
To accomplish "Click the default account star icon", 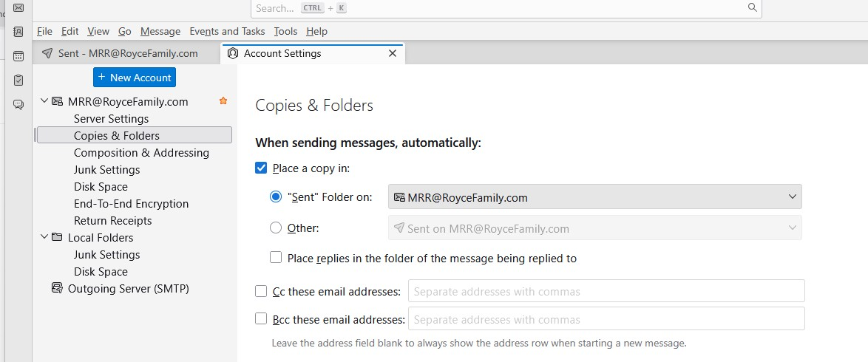I will [x=223, y=101].
